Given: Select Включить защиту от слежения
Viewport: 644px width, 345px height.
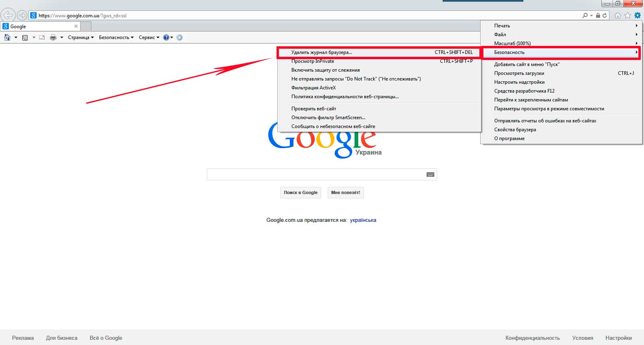Looking at the screenshot, I should (379, 70).
